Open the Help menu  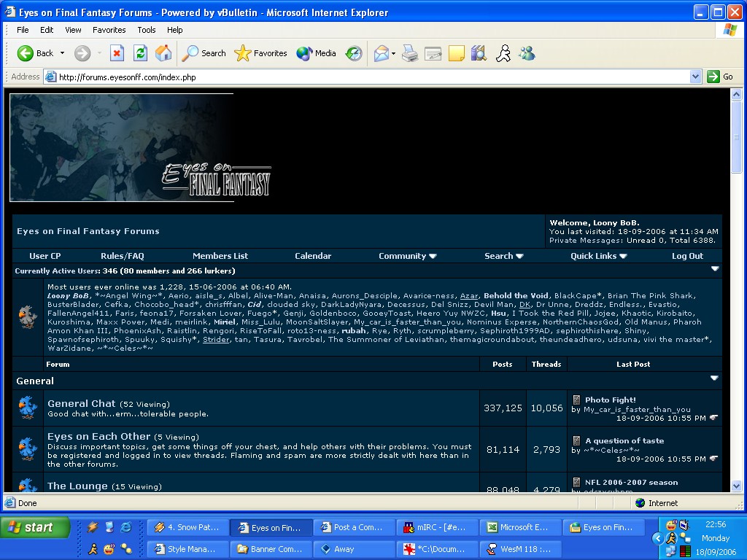[175, 30]
